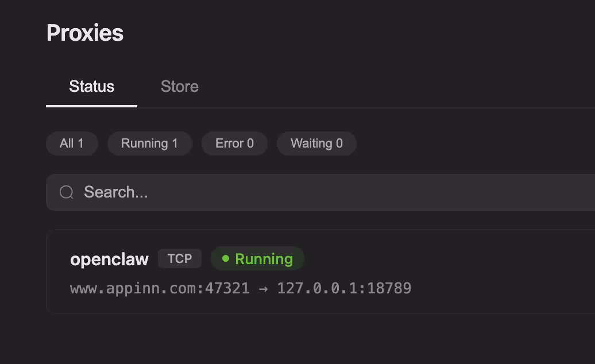Click the "openclaw" proxy name label
The height and width of the screenshot is (364, 595).
[x=109, y=259]
